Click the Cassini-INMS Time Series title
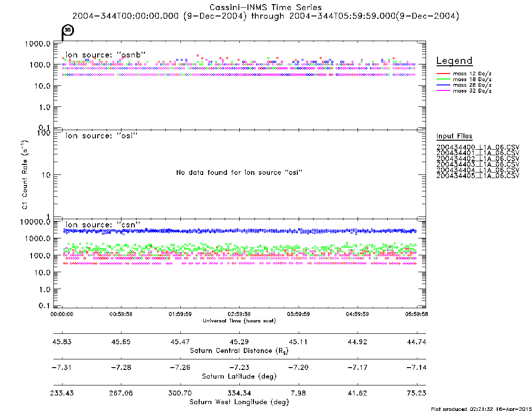Screen dimensions: 532x411 click(x=266, y=7)
